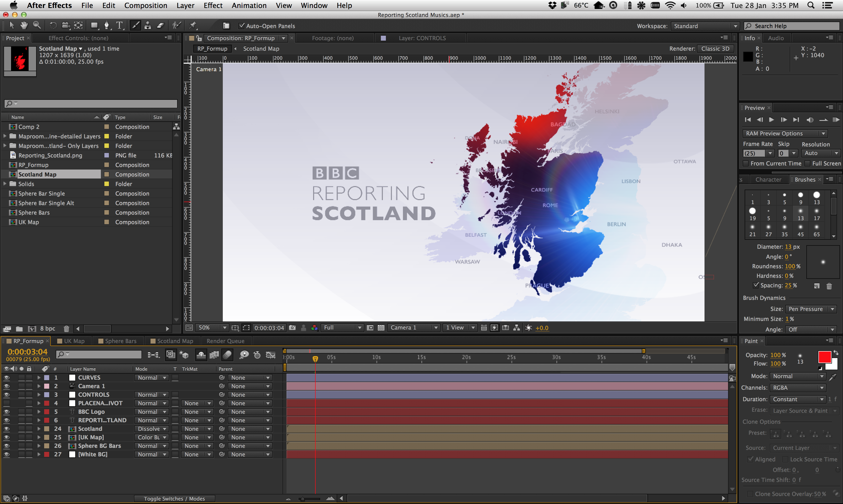Click the Take Snapshot camera icon
This screenshot has height=504, width=843.
point(292,328)
